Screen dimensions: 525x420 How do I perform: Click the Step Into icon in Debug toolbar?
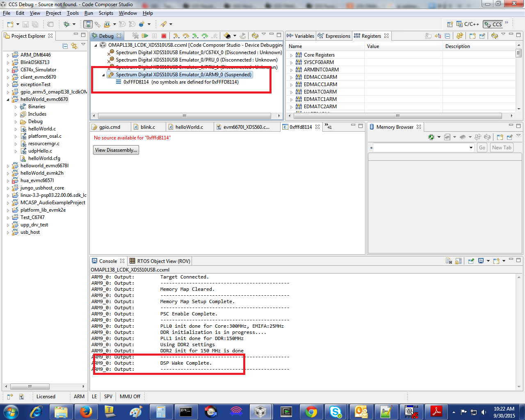click(x=176, y=36)
